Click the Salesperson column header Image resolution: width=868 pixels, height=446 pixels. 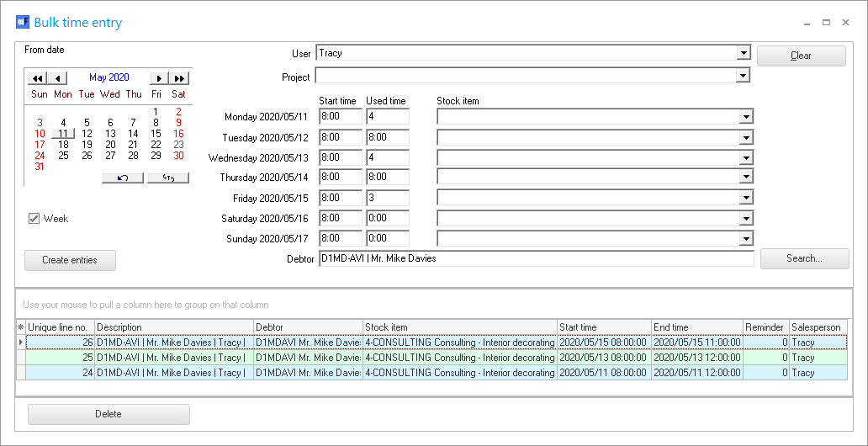click(816, 327)
